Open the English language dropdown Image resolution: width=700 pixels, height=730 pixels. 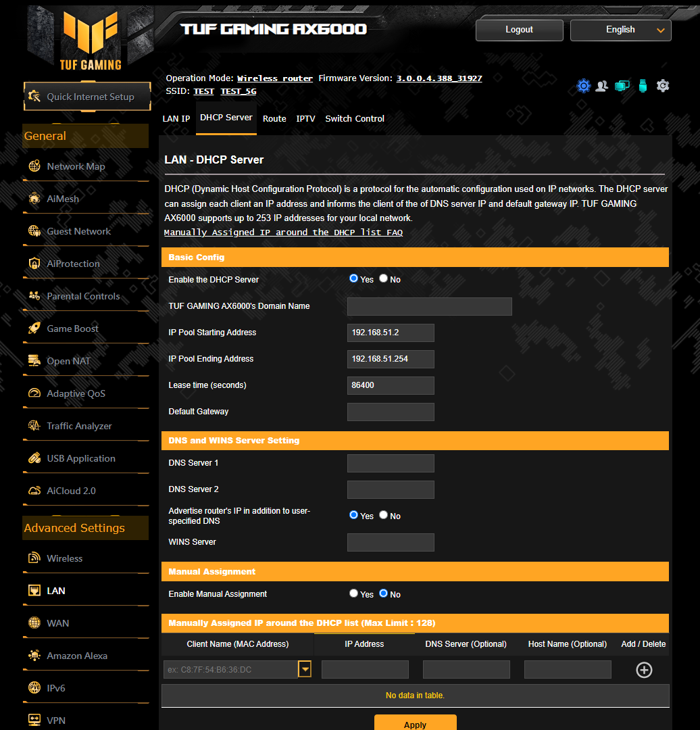point(620,30)
